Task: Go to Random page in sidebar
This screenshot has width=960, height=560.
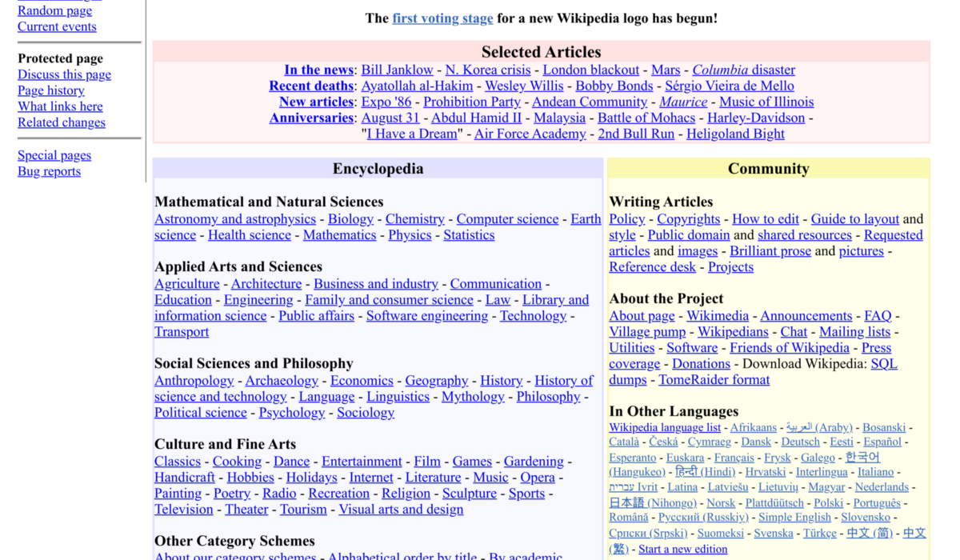Action: 54,10
